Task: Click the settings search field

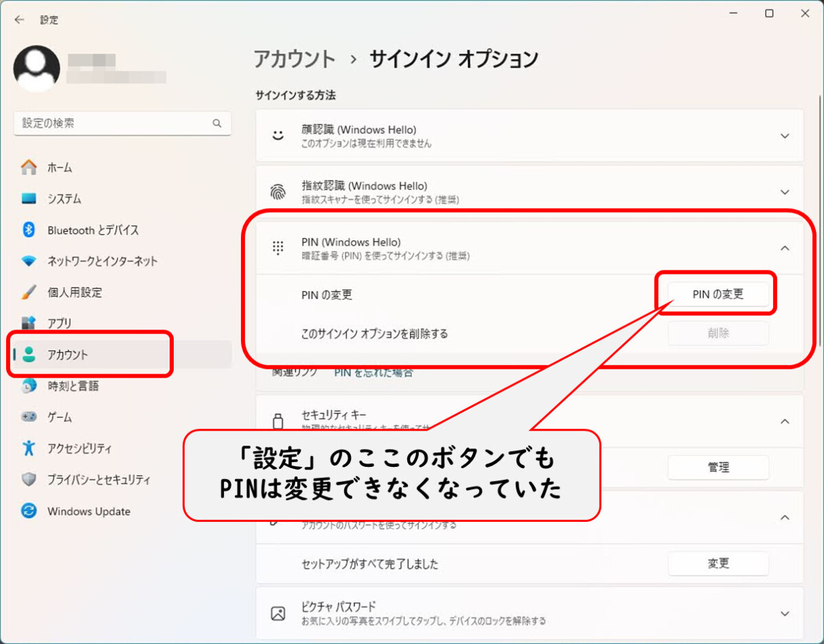Action: 113,124
